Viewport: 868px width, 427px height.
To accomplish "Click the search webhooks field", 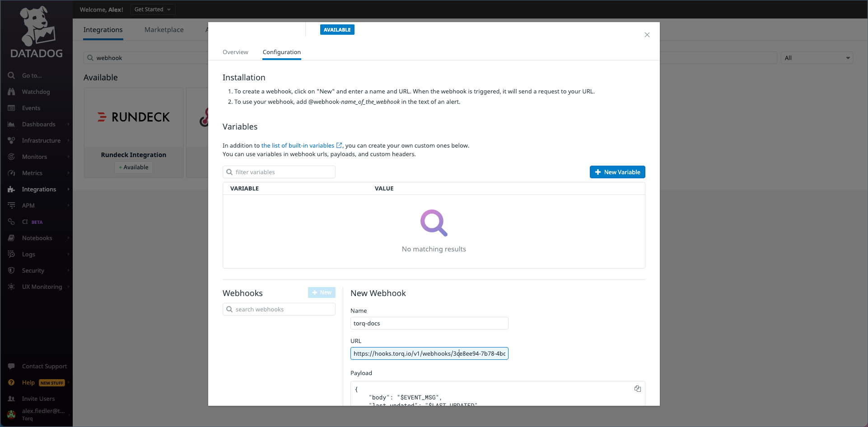I will pyautogui.click(x=279, y=309).
